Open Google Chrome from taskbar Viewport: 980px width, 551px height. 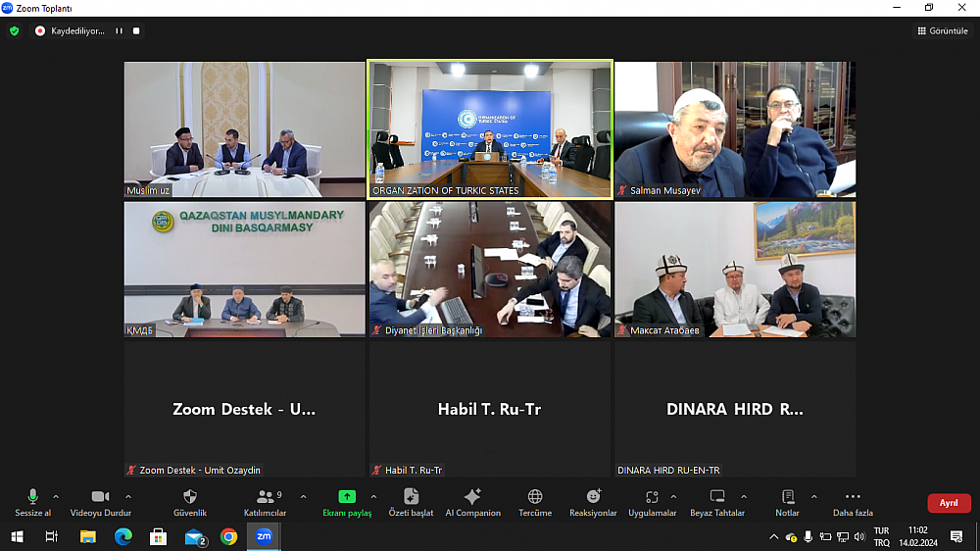pos(228,536)
